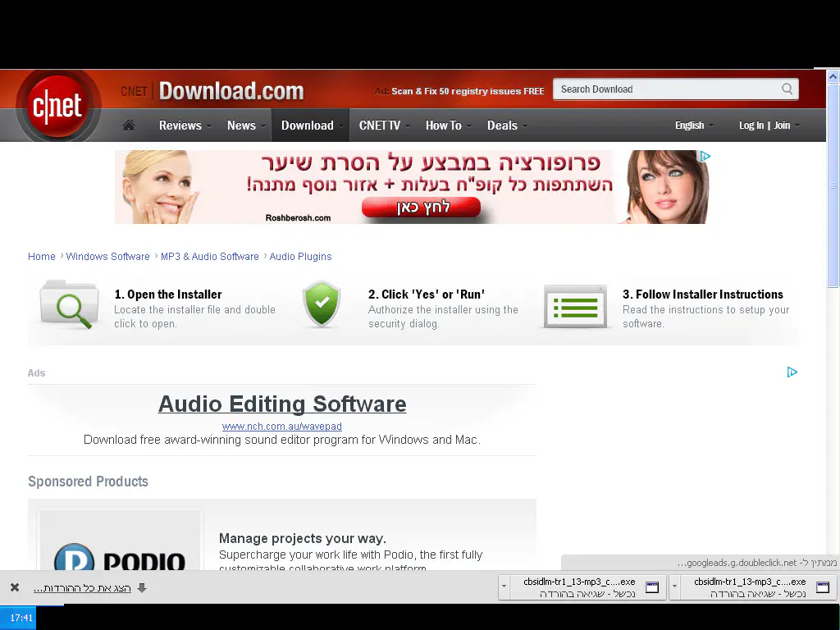Open the Download menu tab

308,126
